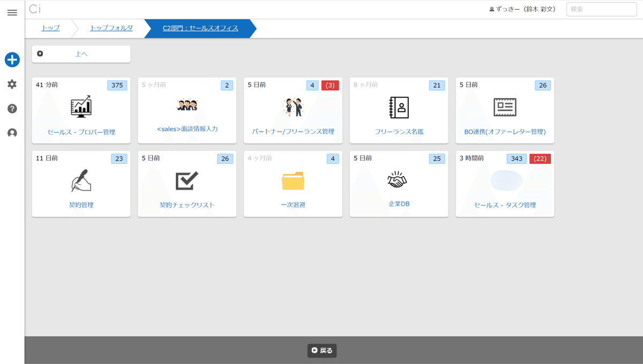Open 契約管理 link
Viewport: 643px width, 364px height.
pos(81,205)
